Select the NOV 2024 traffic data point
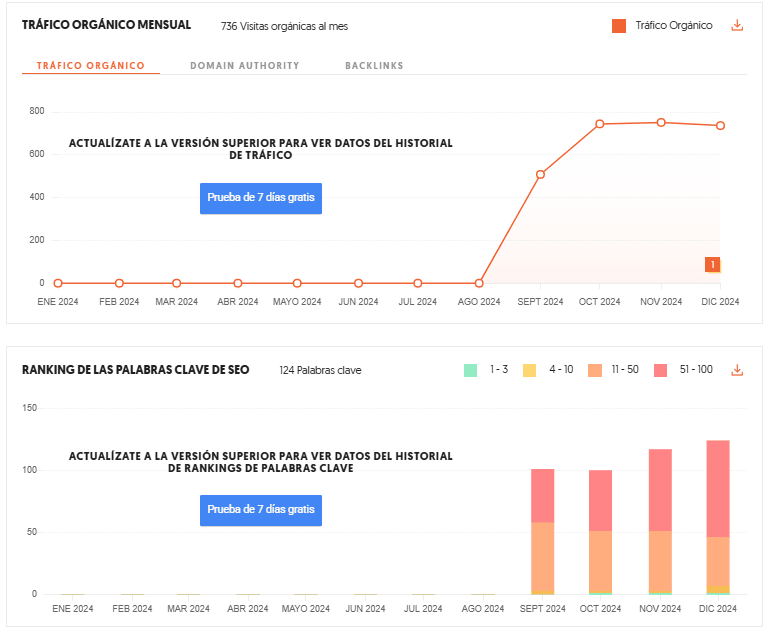 click(x=661, y=123)
